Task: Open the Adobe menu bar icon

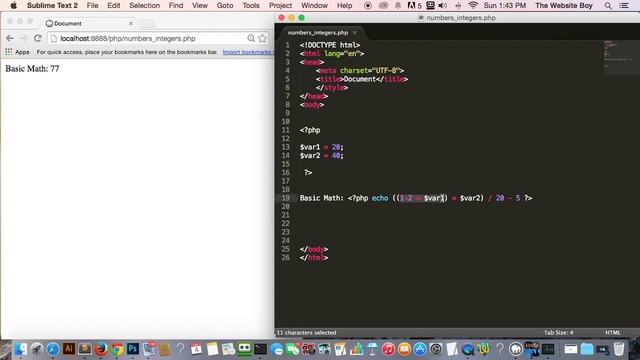Action: (414, 6)
